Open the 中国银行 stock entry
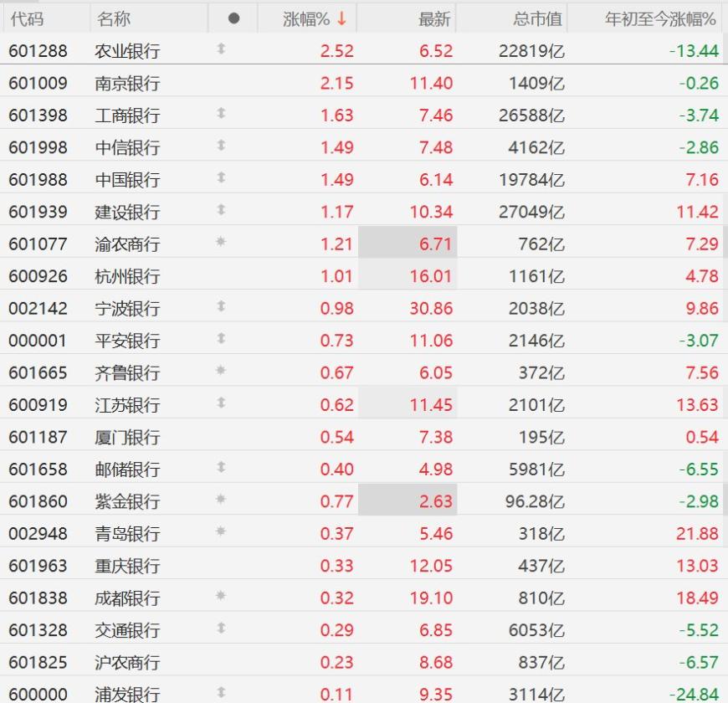The width and height of the screenshot is (728, 703). pyautogui.click(x=128, y=180)
